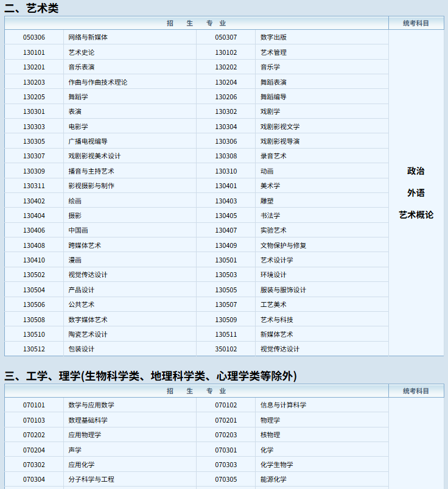
Task: Select the 舞蹈学 major
Action: click(x=79, y=97)
